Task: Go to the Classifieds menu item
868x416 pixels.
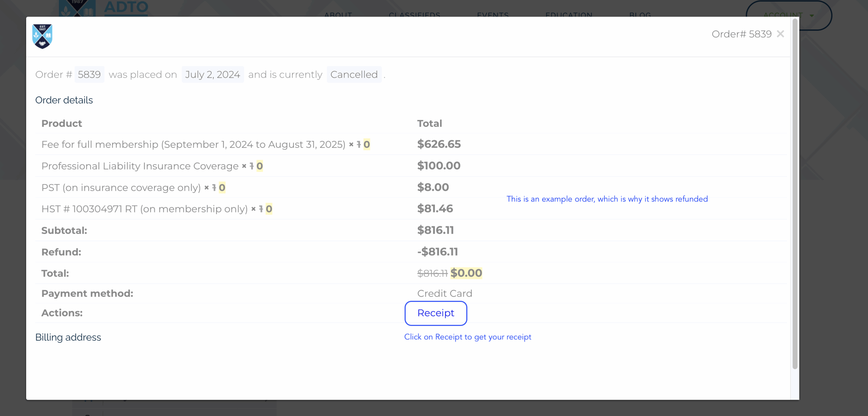Action: pos(414,15)
